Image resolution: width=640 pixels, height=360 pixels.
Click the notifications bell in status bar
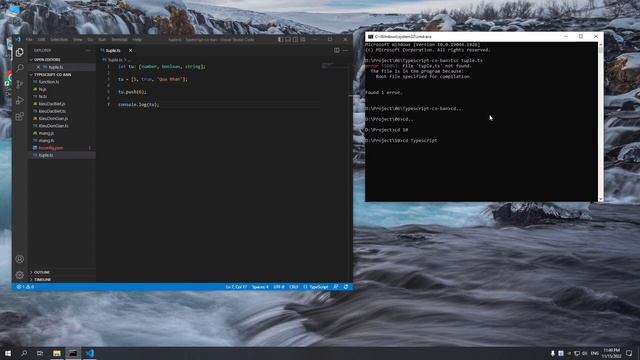346,287
